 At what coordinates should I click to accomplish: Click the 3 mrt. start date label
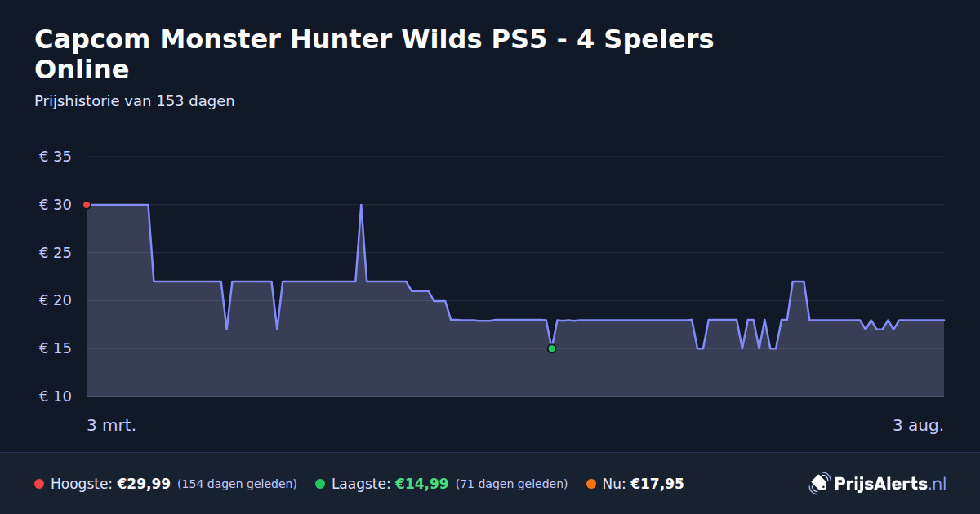coord(112,425)
